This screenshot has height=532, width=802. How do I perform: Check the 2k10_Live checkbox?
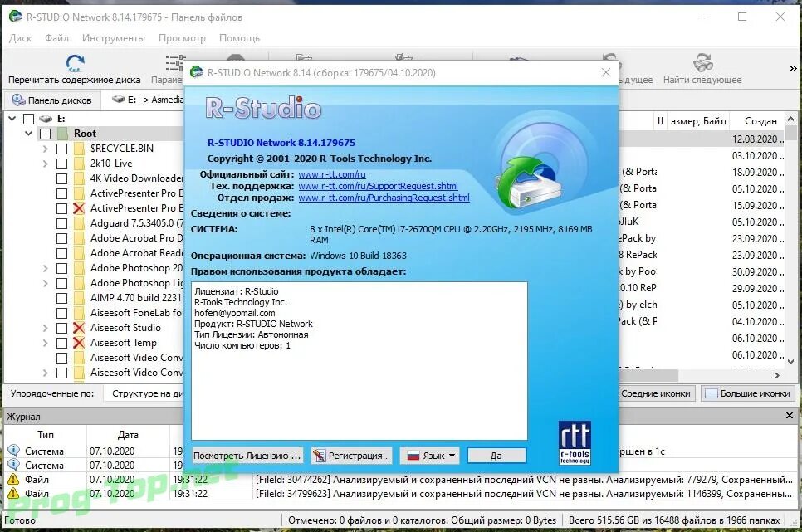(x=62, y=164)
